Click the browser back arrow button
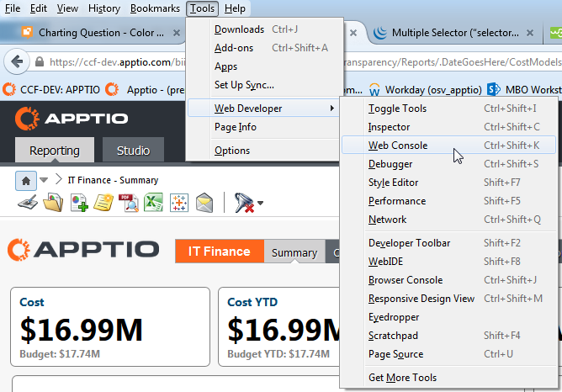The height and width of the screenshot is (392, 562). click(17, 61)
